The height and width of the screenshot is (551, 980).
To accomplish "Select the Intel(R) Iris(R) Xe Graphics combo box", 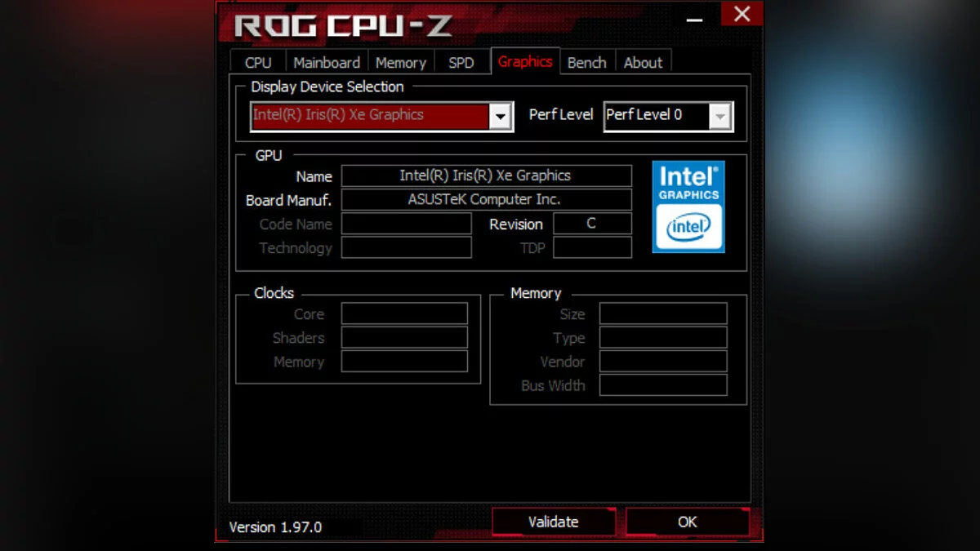I will 381,116.
